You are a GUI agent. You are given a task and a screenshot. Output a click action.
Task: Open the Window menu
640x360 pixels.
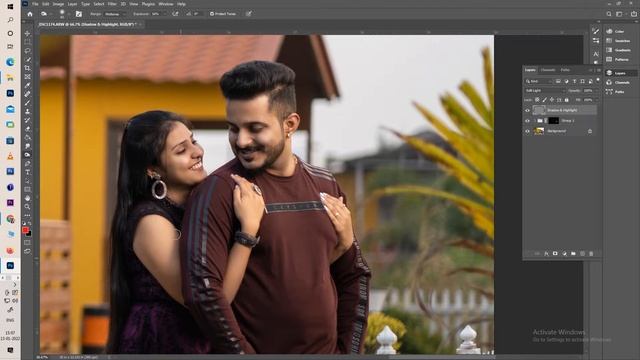coord(166,4)
